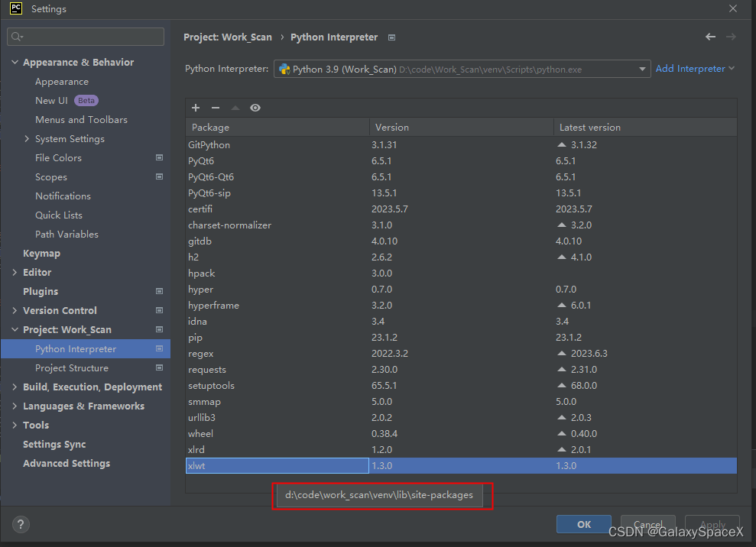
Task: Click Project: Work_Scan breadcrumb
Action: 228,37
